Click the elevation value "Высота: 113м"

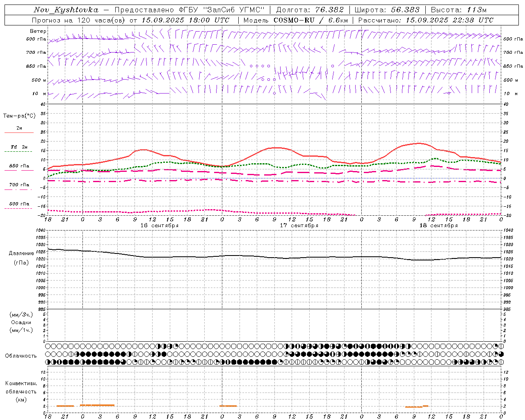pyautogui.click(x=459, y=10)
